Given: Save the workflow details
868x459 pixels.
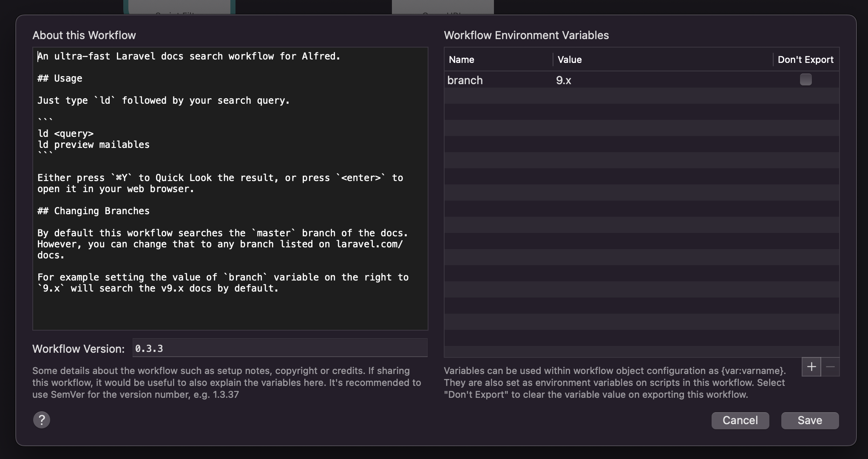Looking at the screenshot, I should [809, 420].
